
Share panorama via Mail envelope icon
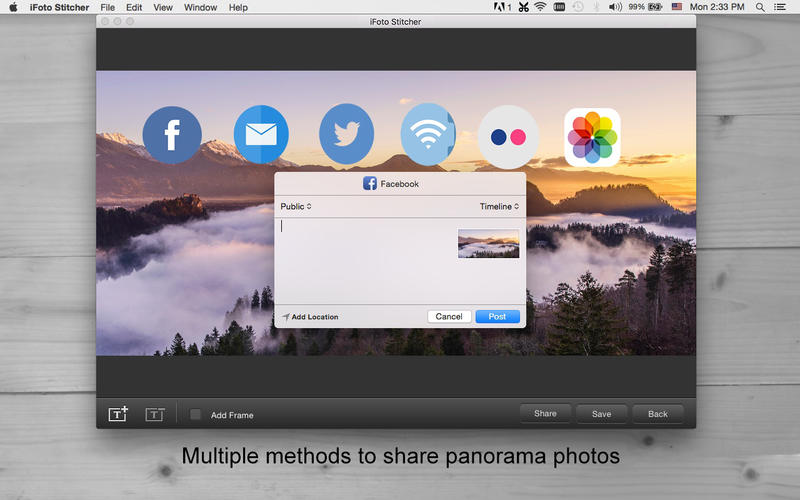pyautogui.click(x=261, y=135)
